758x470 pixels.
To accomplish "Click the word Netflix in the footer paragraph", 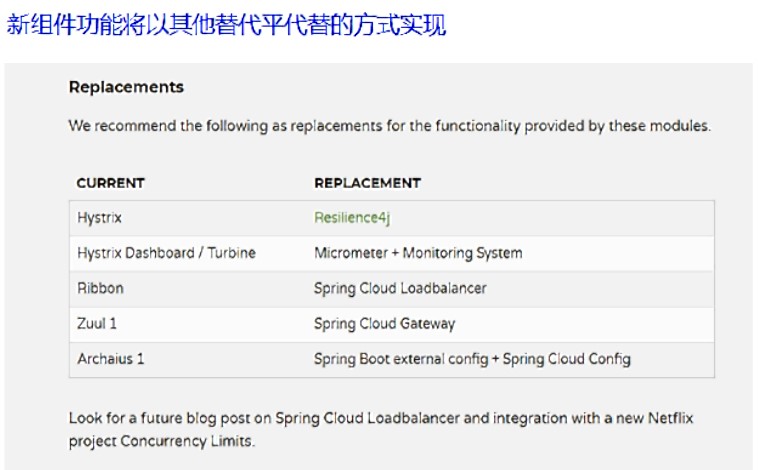I will tap(671, 418).
